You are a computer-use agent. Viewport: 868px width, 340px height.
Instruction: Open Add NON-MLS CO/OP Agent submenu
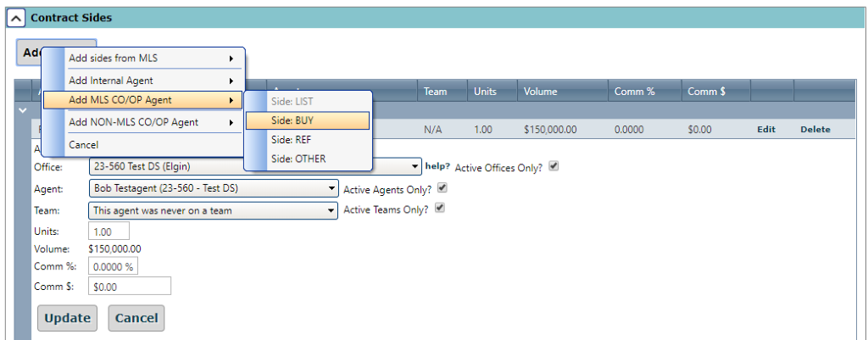142,122
